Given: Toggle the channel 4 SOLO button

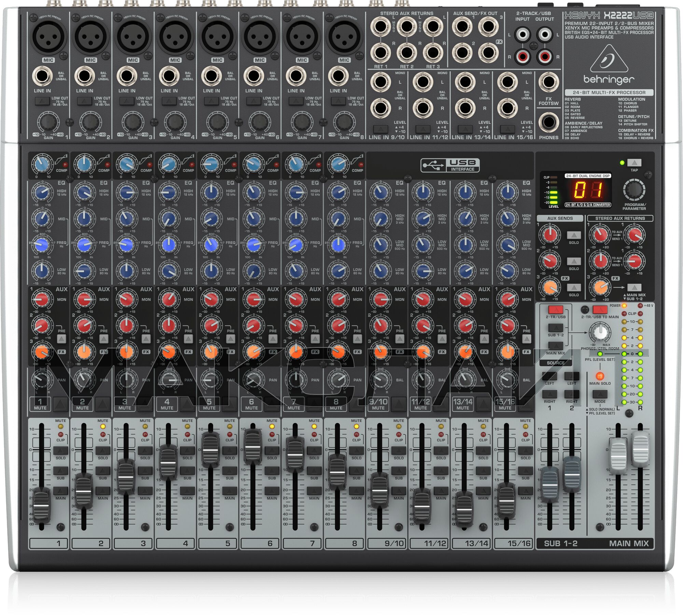Looking at the screenshot, I should (187, 450).
